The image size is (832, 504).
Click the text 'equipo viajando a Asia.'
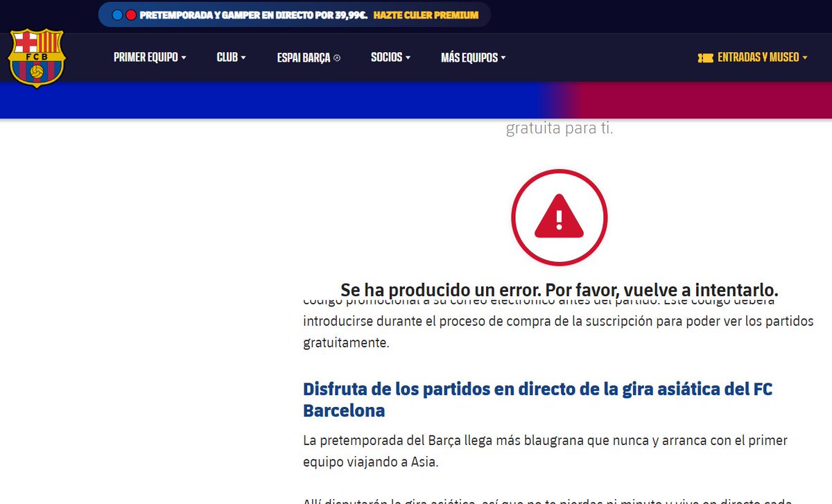click(x=371, y=462)
